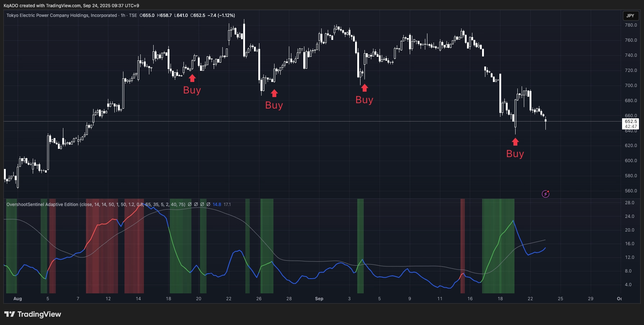
Task: Click the Aug label on the time axis
Action: click(x=18, y=299)
